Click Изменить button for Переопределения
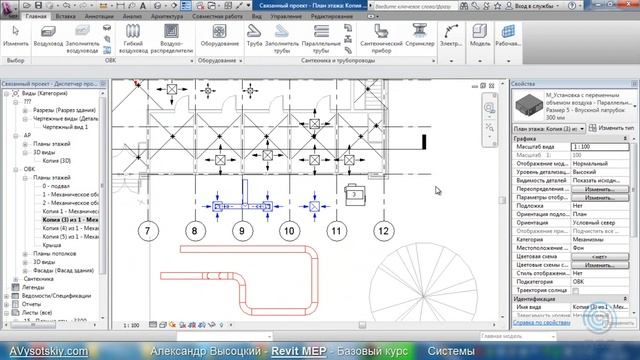The height and width of the screenshot is (360, 640). click(x=600, y=189)
